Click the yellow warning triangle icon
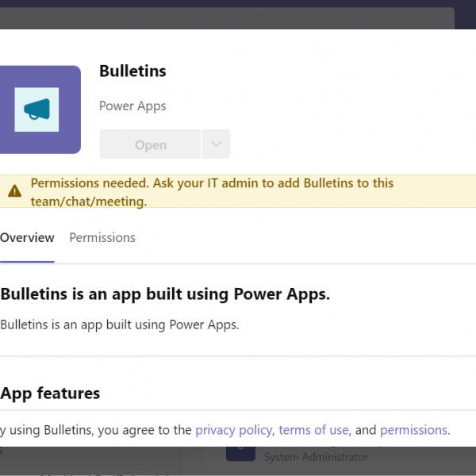Screen dimensions: 476x476 point(14,191)
